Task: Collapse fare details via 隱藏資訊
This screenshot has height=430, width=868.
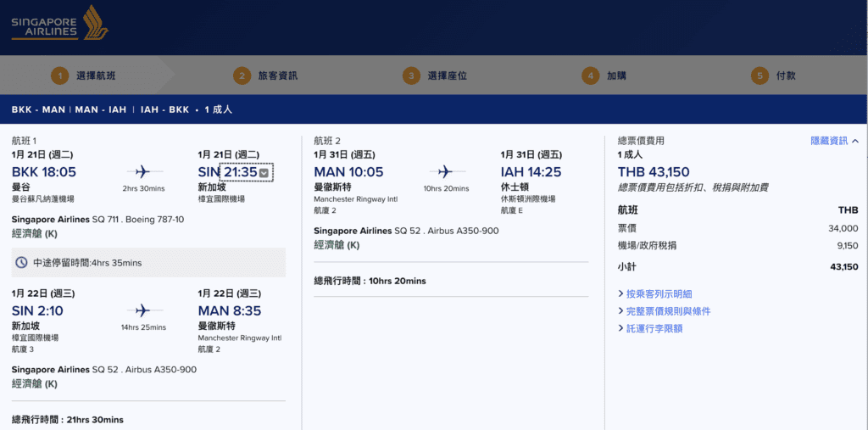Action: 835,142
